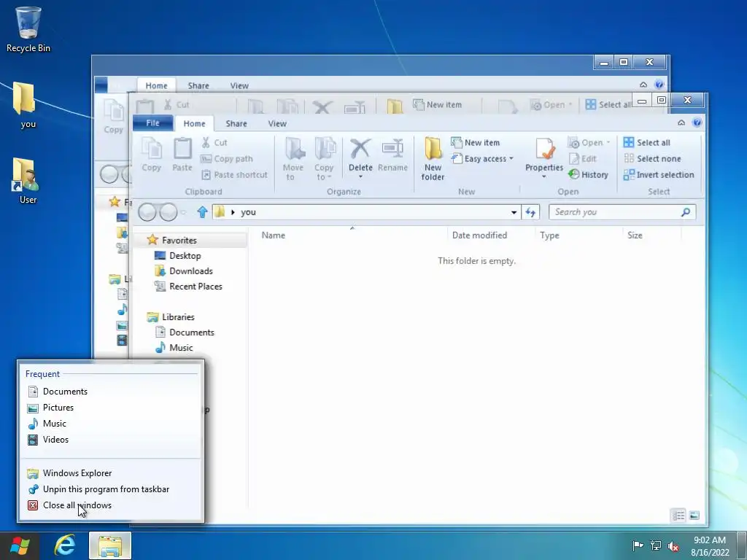
Task: Open the Copy to menu in the front window
Action: point(324,160)
